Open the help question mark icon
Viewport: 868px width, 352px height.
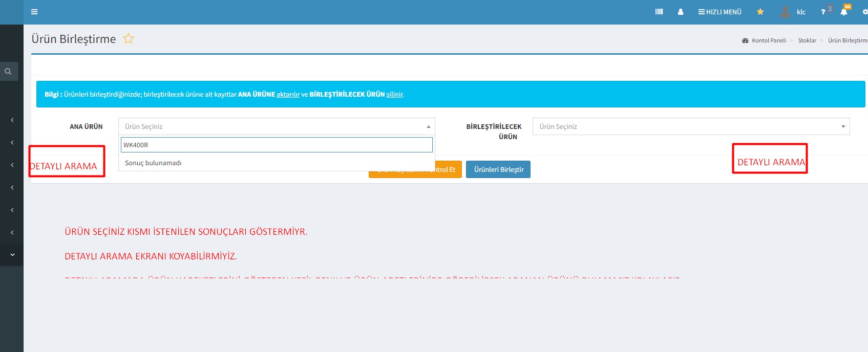point(823,12)
